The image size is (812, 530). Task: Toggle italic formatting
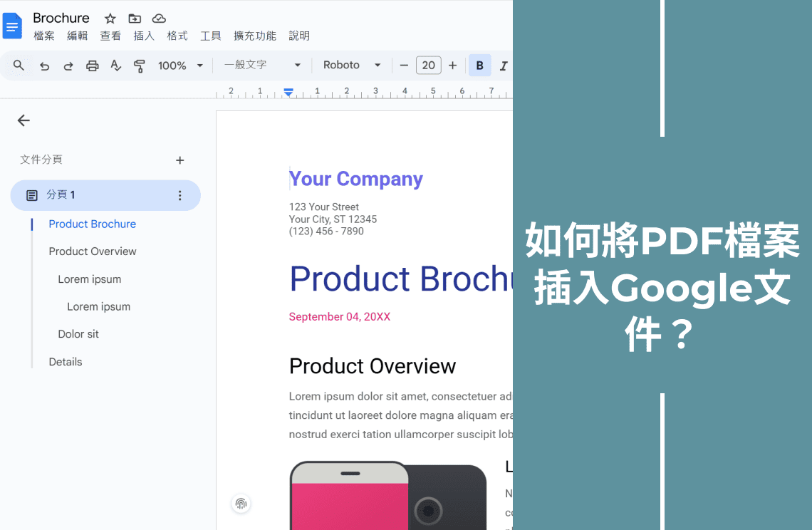pos(504,66)
